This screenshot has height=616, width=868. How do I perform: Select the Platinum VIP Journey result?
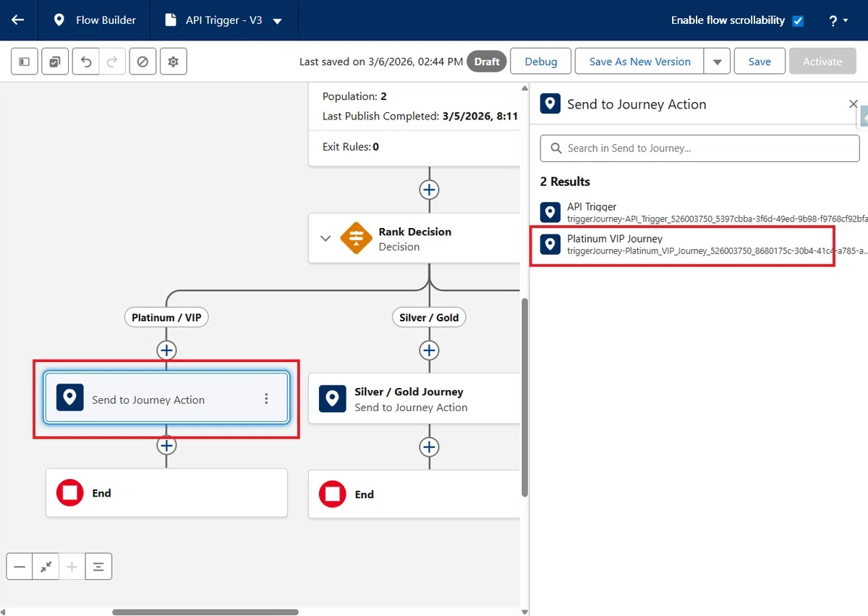tap(682, 245)
